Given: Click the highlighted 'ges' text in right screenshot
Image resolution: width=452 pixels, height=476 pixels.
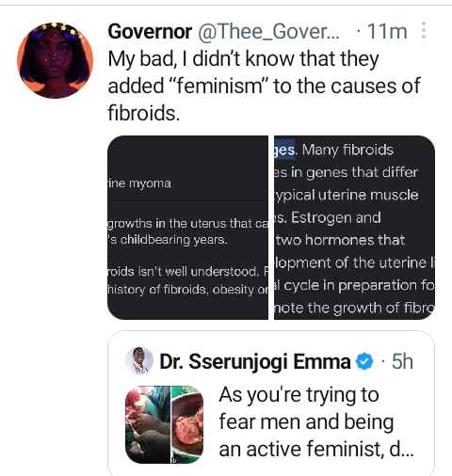Looking at the screenshot, I should point(284,150).
